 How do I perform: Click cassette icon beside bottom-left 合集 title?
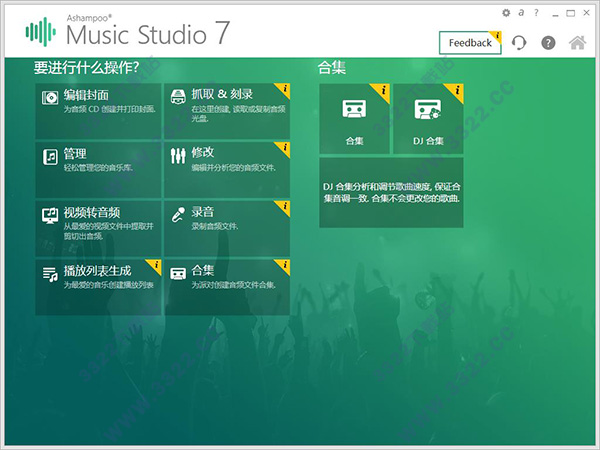(x=178, y=274)
